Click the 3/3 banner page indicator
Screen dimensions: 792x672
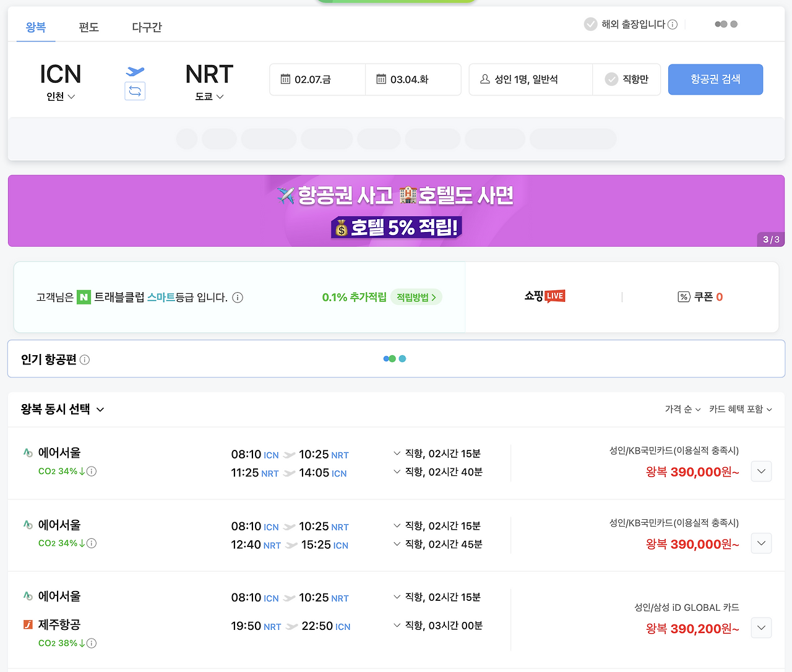click(x=770, y=239)
